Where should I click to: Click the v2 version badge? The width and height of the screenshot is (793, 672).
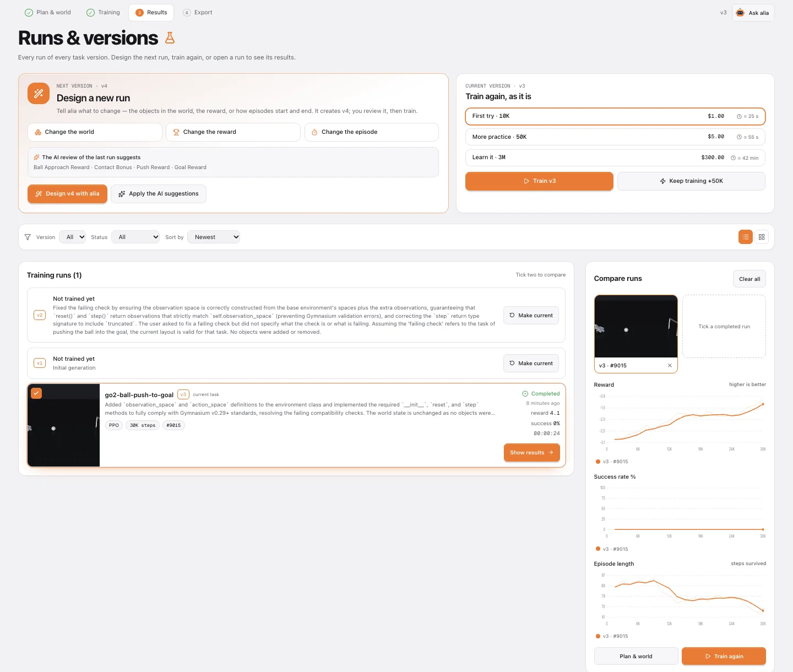click(x=40, y=315)
